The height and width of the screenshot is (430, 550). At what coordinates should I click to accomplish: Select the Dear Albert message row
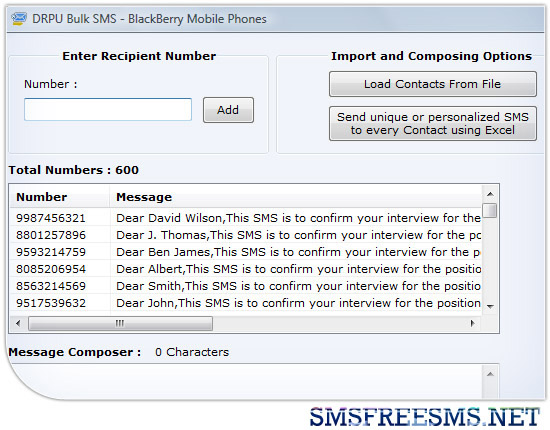coord(246,269)
